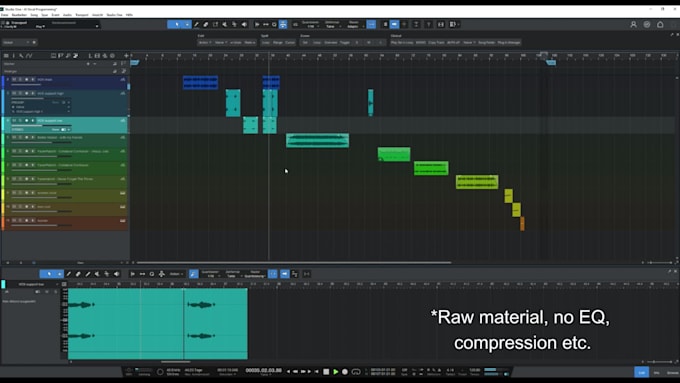Open the macro set dropdown at top left

tap(16, 43)
